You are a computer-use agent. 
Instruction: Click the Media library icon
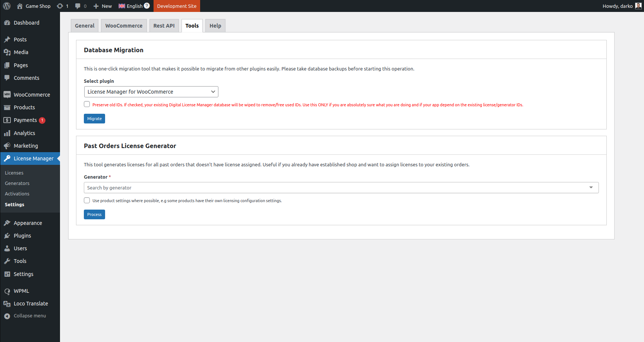[x=7, y=52]
